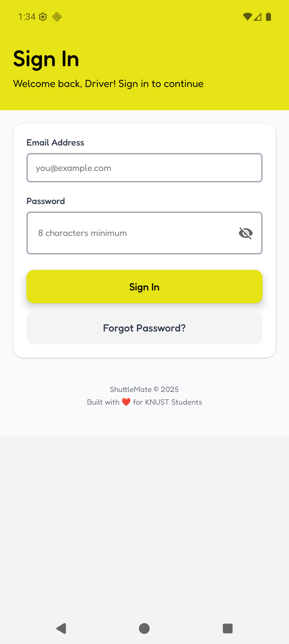Tap the red heart emoji in footer
This screenshot has height=644, width=289.
point(126,402)
